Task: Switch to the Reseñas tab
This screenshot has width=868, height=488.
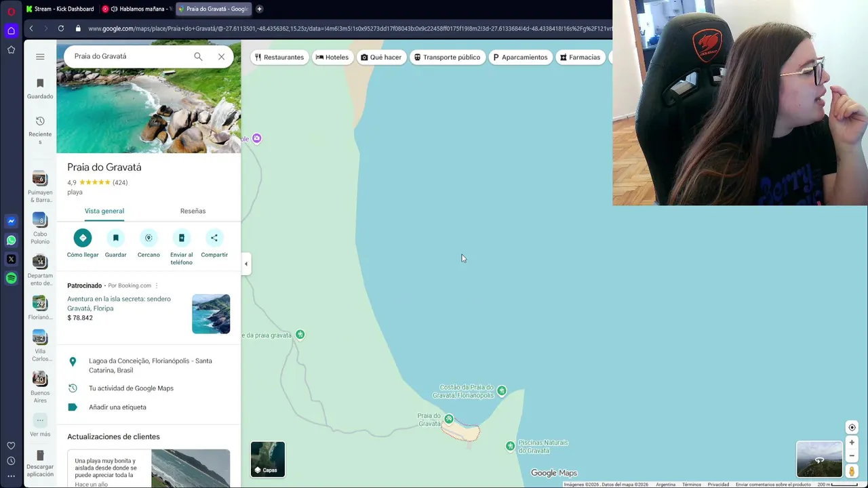Action: (193, 211)
